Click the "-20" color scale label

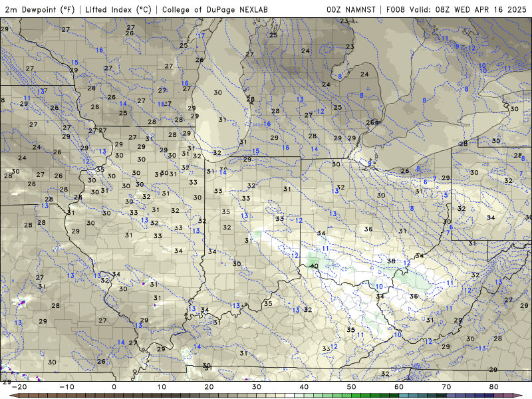pos(19,387)
